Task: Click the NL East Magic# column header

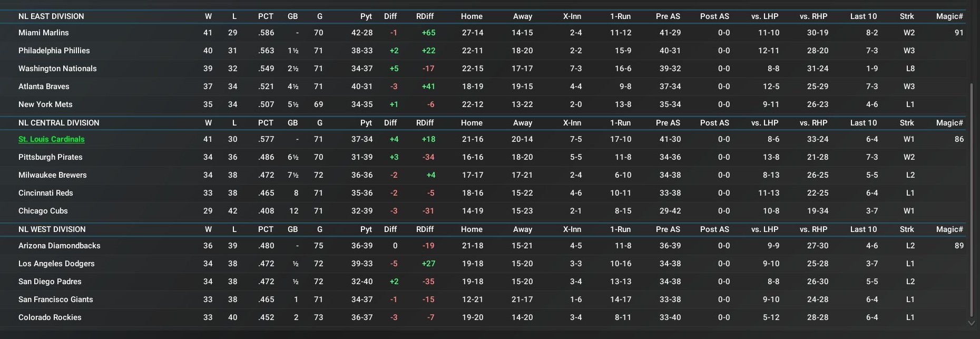Action: point(949,16)
